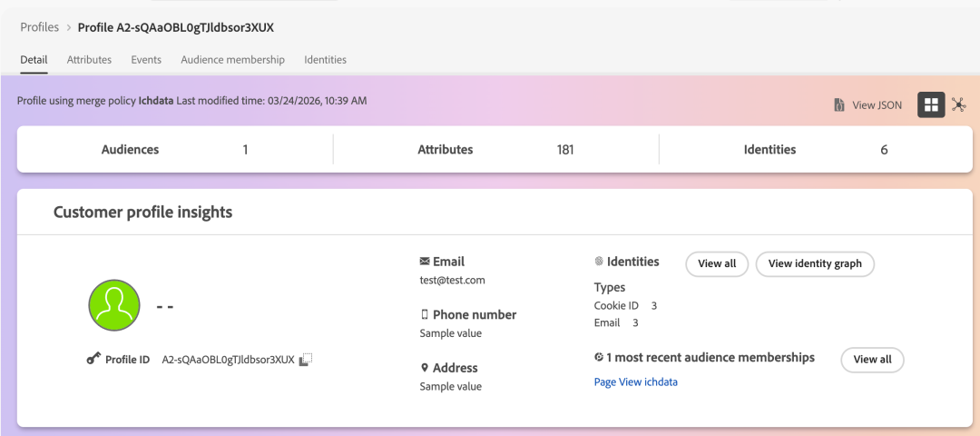This screenshot has width=980, height=436.
Task: Navigate back to Profiles breadcrumb
Action: click(40, 27)
